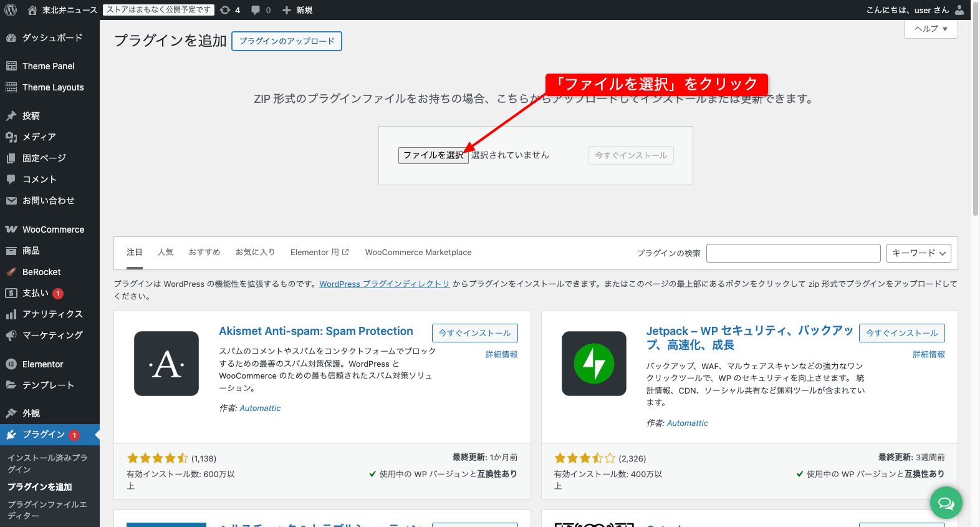Switch to the 人気 tab

[x=166, y=253]
